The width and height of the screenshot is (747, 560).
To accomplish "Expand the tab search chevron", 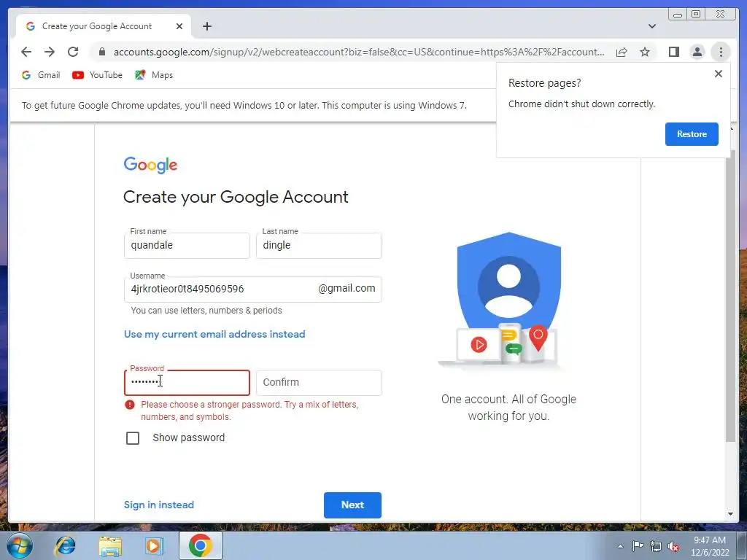I will (x=651, y=26).
